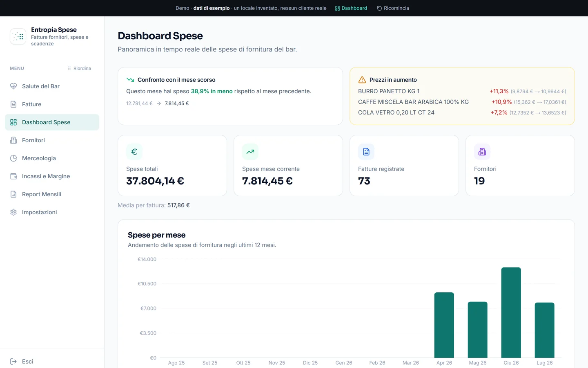Screen dimensions: 588x368
Task: Select Dashboard Spese in the sidebar
Action: pos(52,122)
